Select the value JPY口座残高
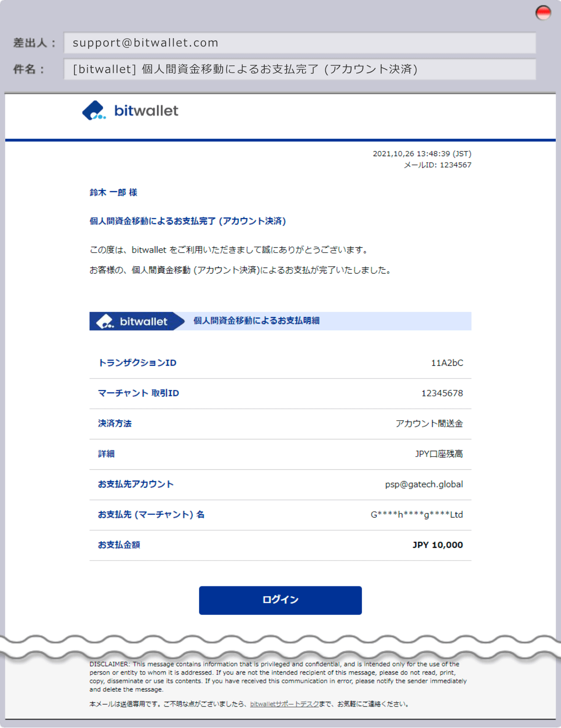The width and height of the screenshot is (561, 728). point(439,453)
